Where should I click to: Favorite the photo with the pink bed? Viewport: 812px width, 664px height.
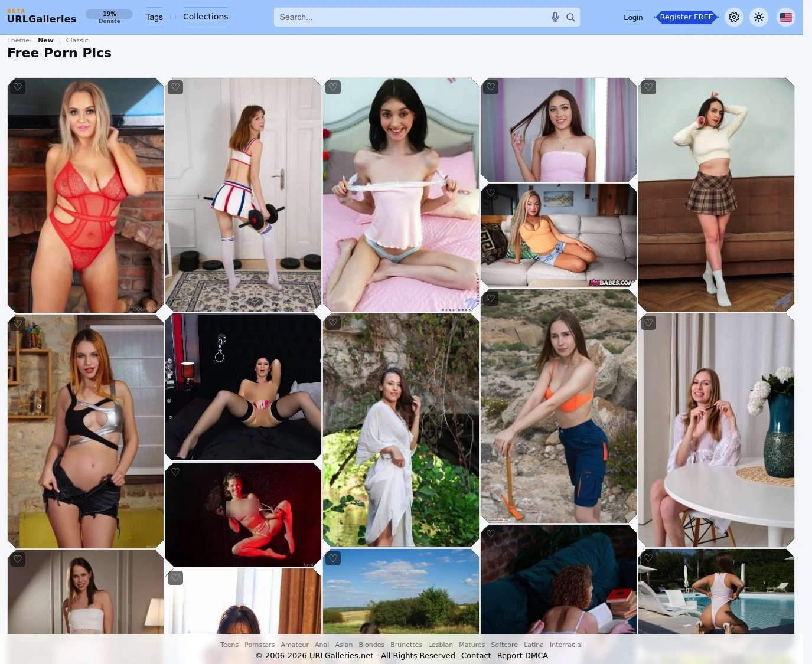pyautogui.click(x=333, y=87)
